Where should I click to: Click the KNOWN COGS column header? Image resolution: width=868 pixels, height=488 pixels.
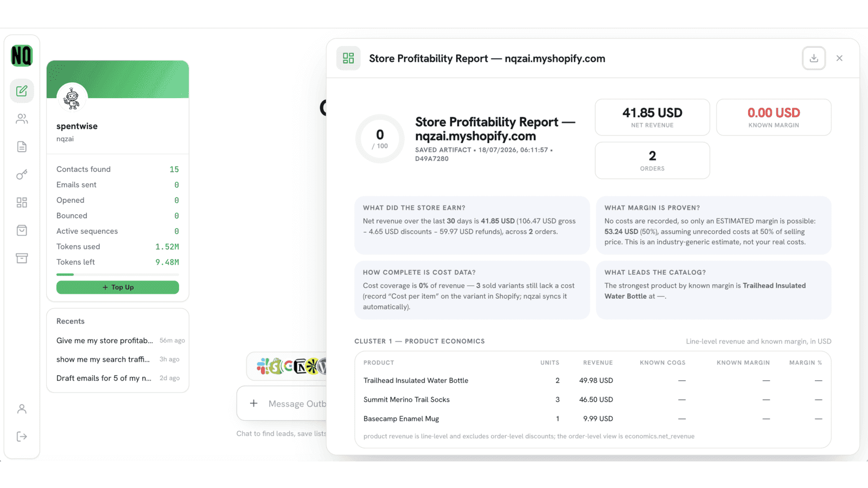point(662,363)
